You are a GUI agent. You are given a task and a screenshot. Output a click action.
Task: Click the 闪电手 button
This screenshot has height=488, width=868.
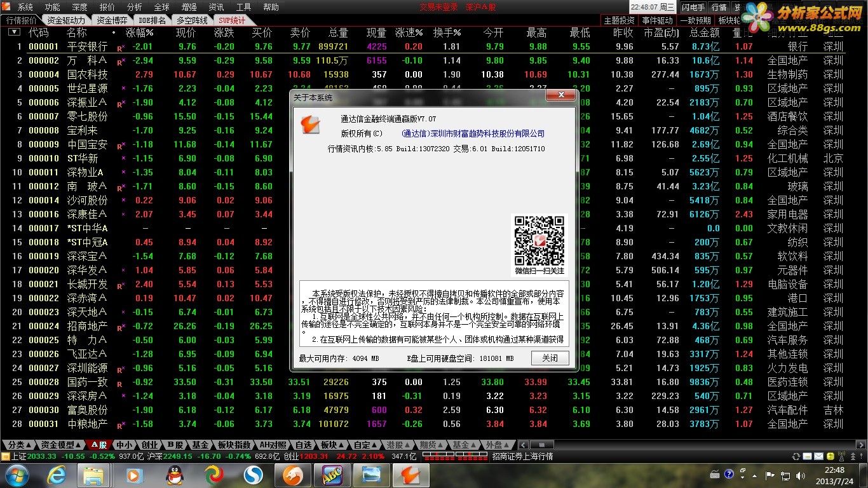click(693, 7)
